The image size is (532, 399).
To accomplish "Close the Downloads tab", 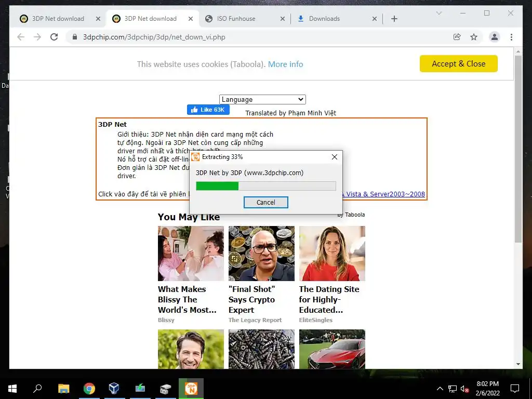I will 375,19.
